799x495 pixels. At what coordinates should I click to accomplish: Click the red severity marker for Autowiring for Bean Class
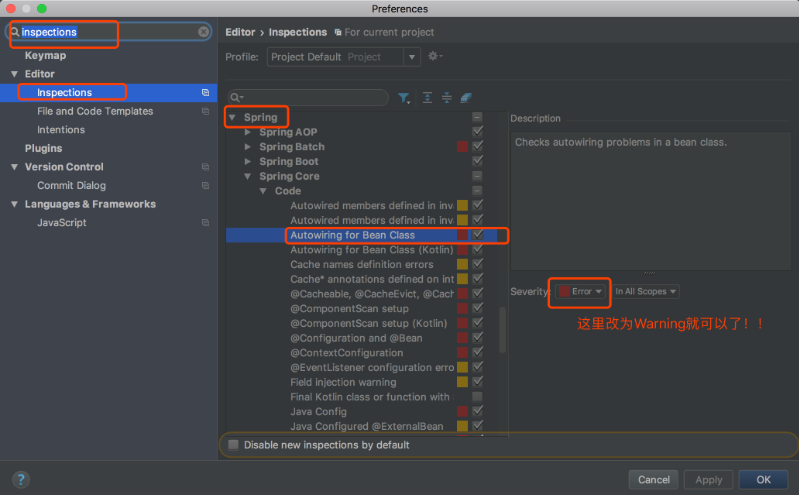pos(462,235)
